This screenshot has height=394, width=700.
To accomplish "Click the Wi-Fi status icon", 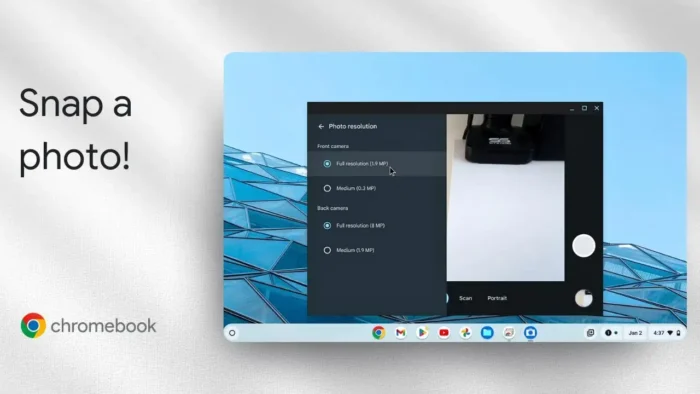I will pyautogui.click(x=670, y=333).
